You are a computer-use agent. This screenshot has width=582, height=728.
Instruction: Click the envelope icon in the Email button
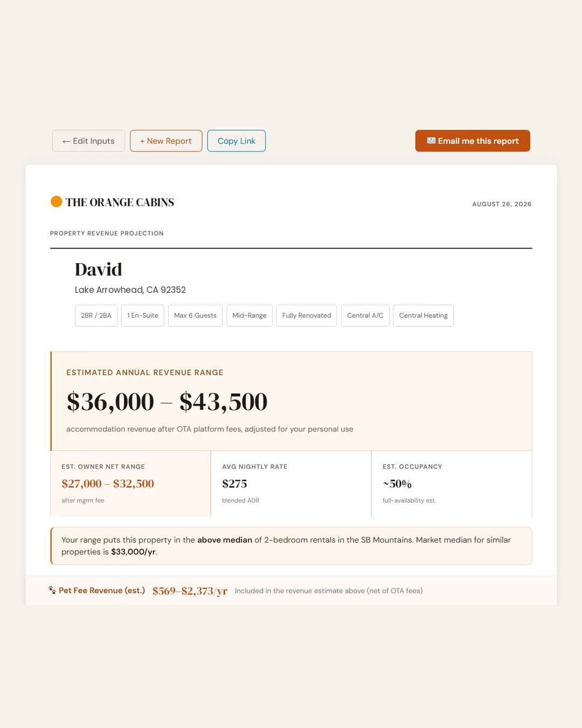click(x=431, y=141)
